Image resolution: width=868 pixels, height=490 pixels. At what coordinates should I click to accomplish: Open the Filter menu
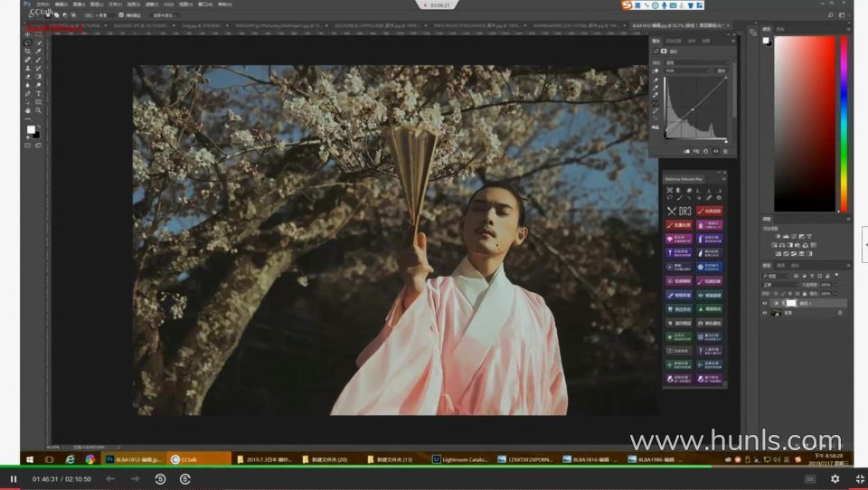tap(151, 4)
